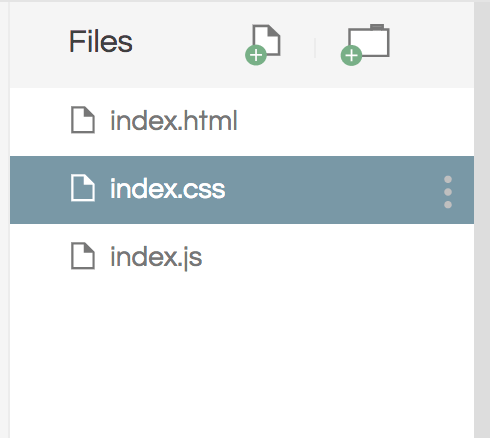Open the index.html file
Screen dimensions: 490x438
pos(174,121)
